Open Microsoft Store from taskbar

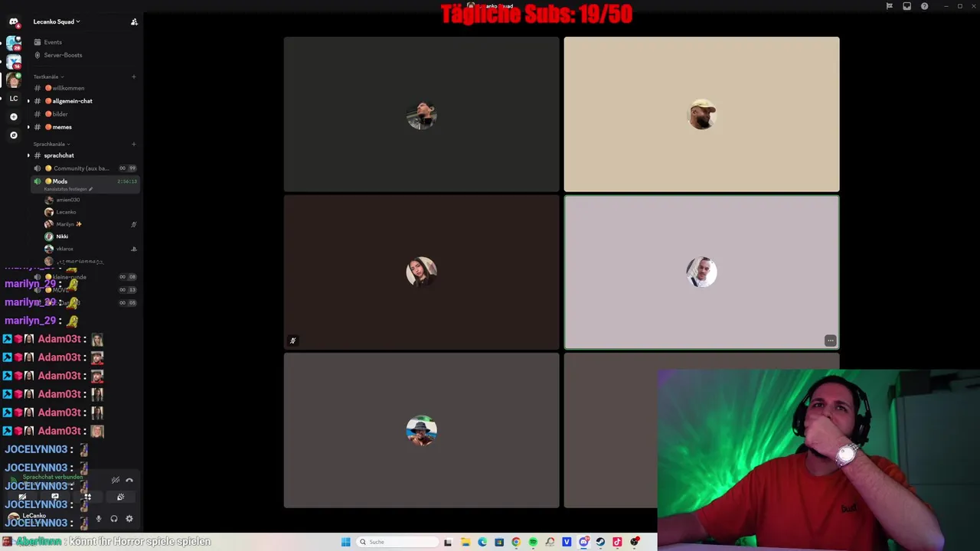[499, 542]
